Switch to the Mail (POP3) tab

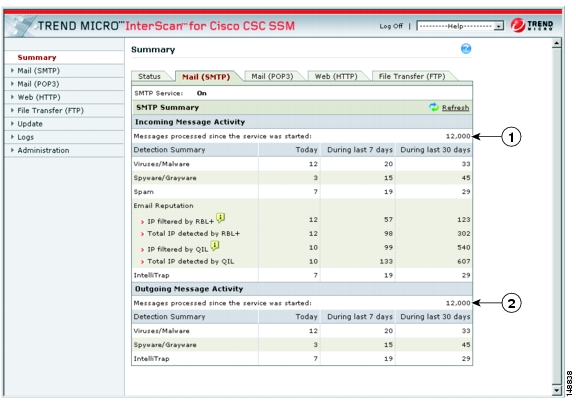(272, 76)
